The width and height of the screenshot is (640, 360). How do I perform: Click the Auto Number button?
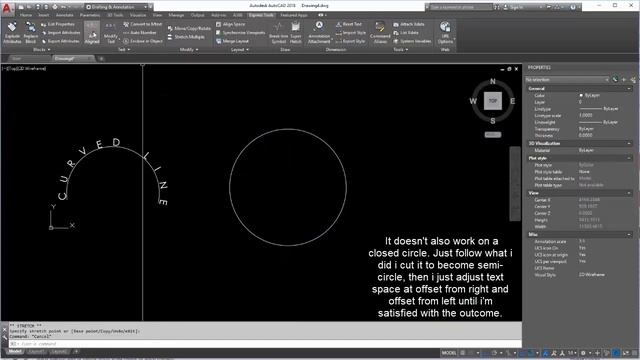pos(140,33)
